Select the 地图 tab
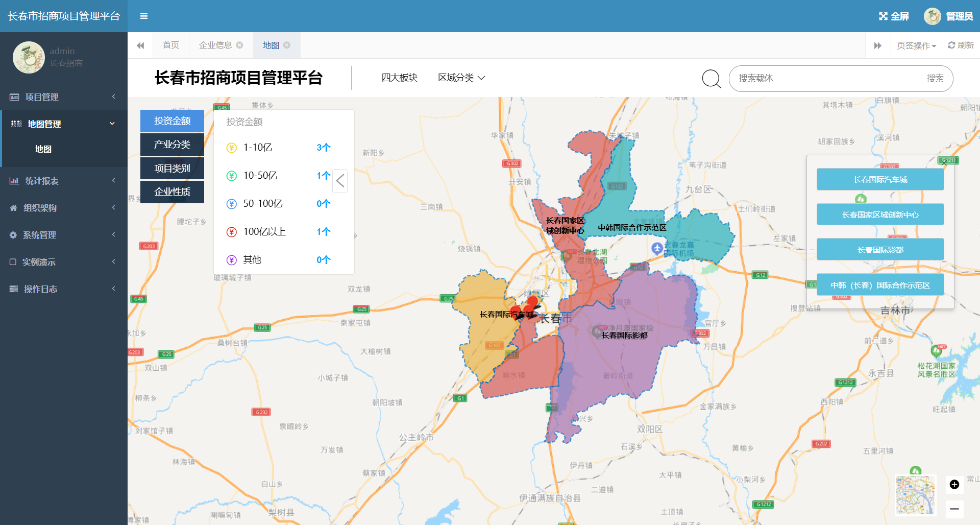Screen dimensions: 980x525 (x=271, y=45)
